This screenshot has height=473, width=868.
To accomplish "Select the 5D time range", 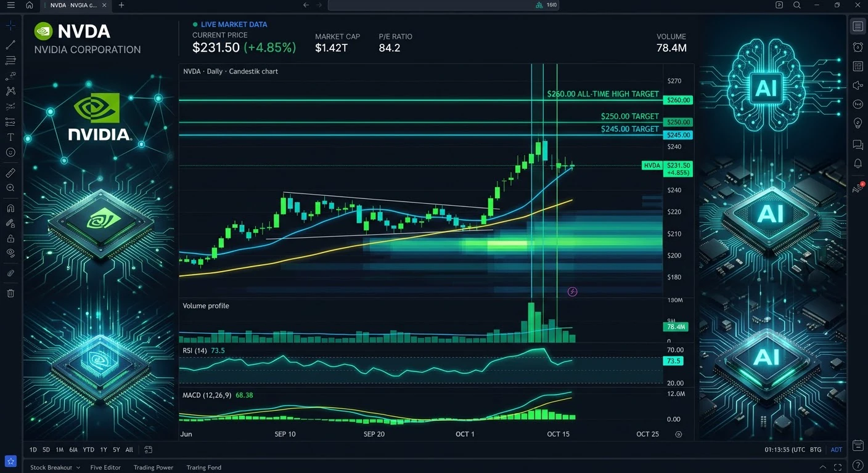I will 46,450.
